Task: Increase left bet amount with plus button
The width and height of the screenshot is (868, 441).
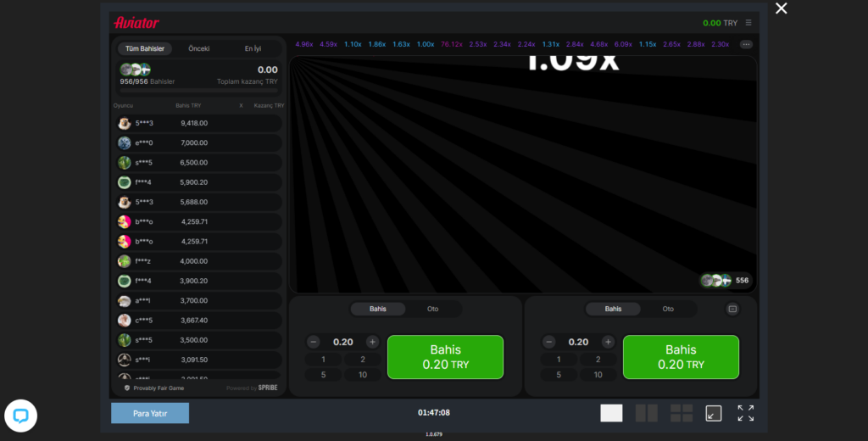Action: (372, 342)
